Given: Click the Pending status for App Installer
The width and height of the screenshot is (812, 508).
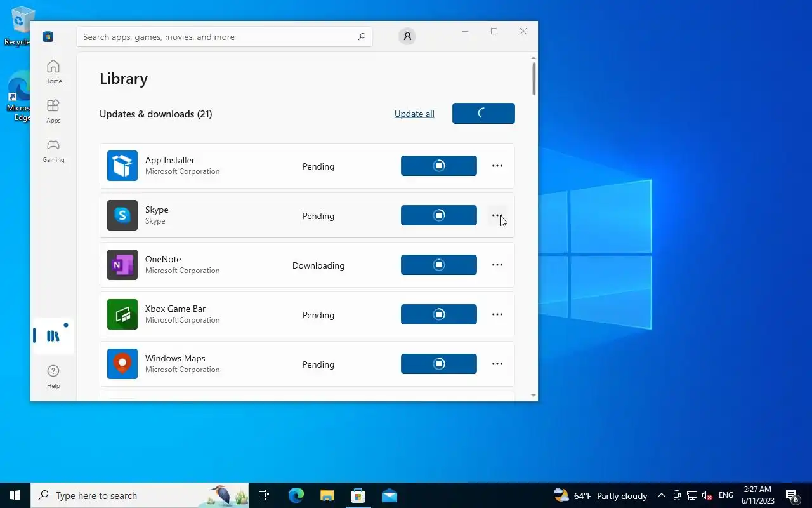Looking at the screenshot, I should [x=318, y=166].
